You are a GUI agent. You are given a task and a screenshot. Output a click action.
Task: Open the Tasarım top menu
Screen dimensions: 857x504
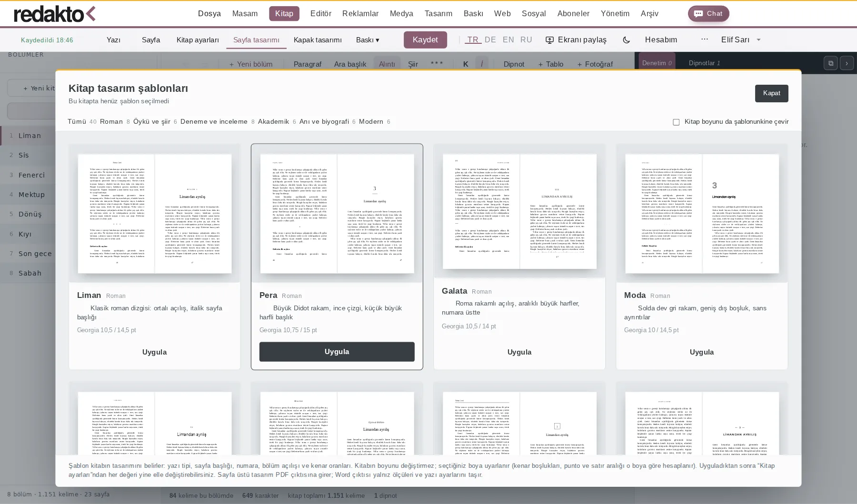pyautogui.click(x=438, y=14)
